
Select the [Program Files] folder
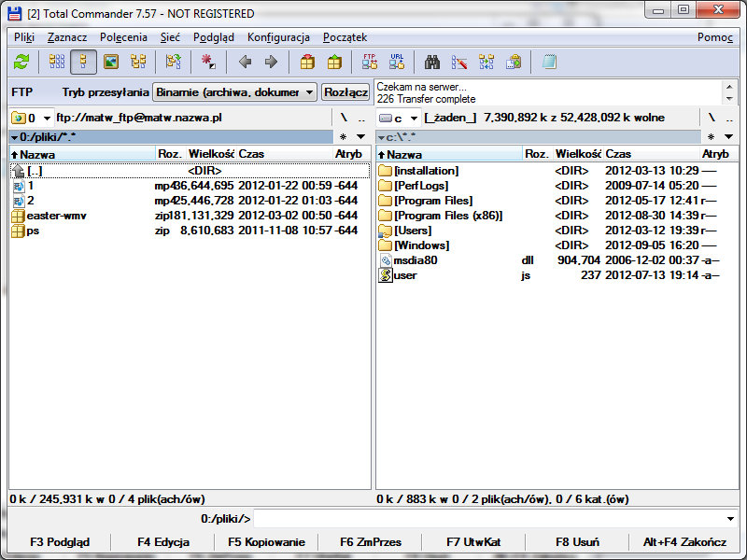click(557, 201)
